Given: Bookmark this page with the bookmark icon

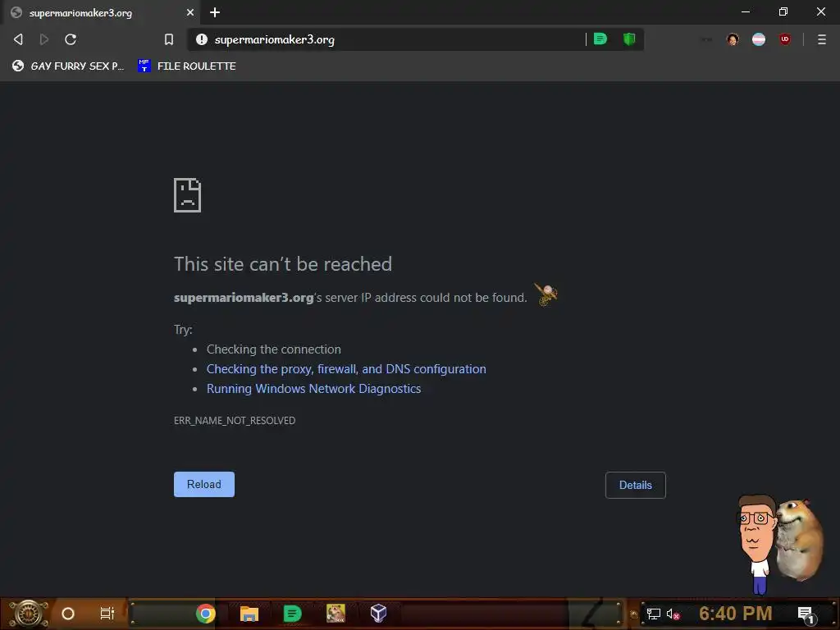Looking at the screenshot, I should coord(169,39).
